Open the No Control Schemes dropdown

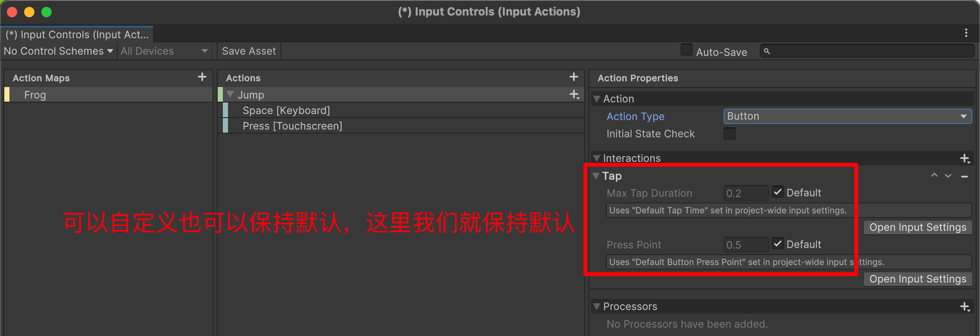point(59,51)
